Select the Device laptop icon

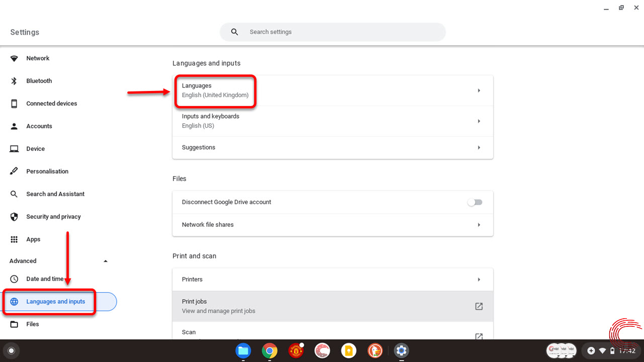[x=14, y=148]
